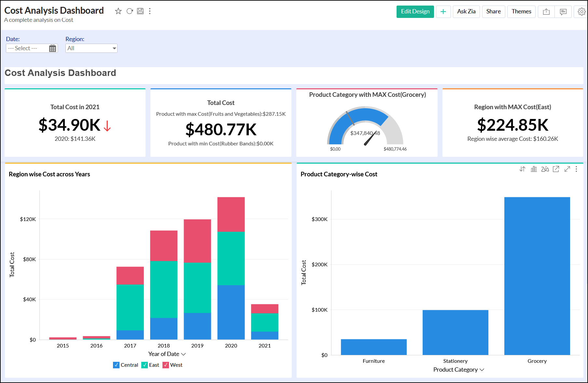Open Ask Zia

[x=466, y=11]
